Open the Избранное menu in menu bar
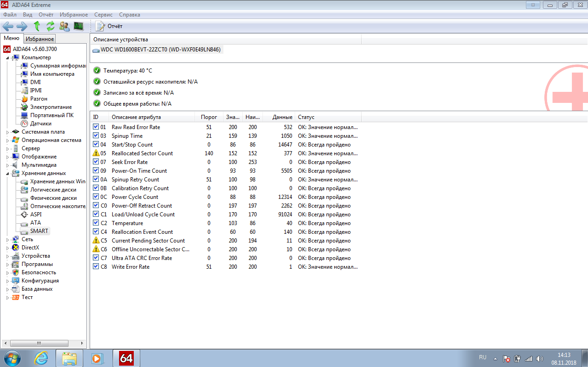Viewport: 588px width, 367px height. (x=74, y=15)
